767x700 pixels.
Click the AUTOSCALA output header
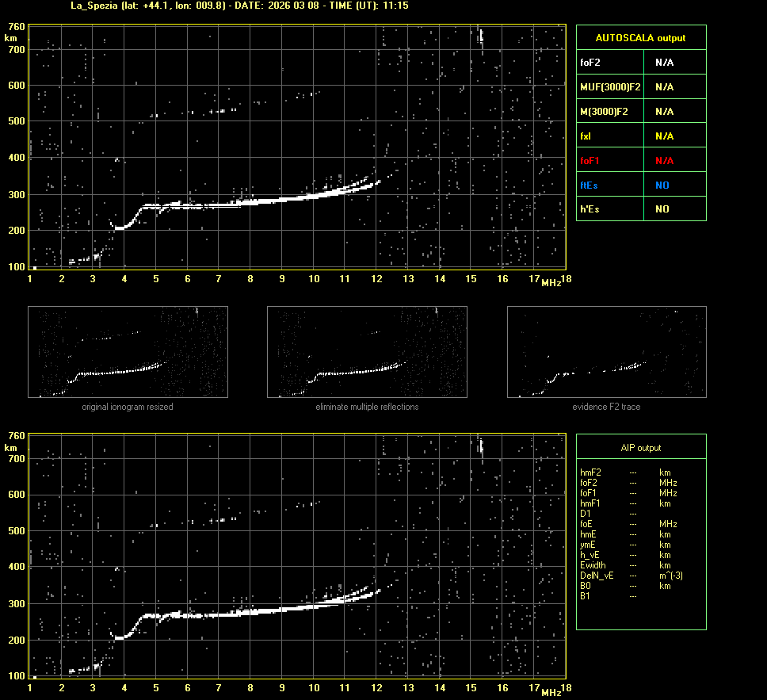[640, 37]
